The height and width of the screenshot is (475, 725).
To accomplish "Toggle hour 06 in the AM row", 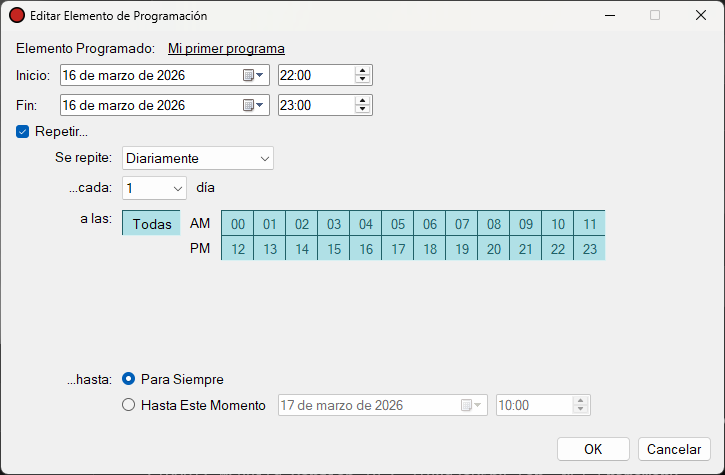I will coord(430,224).
